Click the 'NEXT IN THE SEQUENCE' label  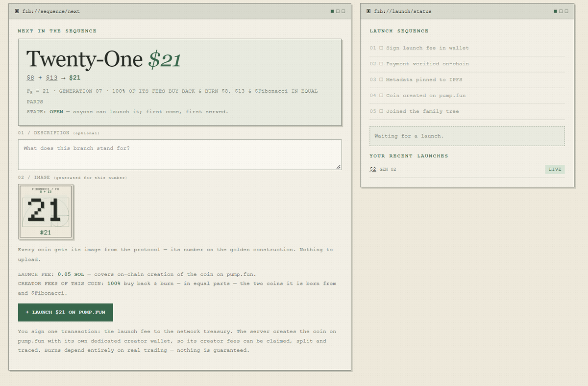pyautogui.click(x=57, y=31)
